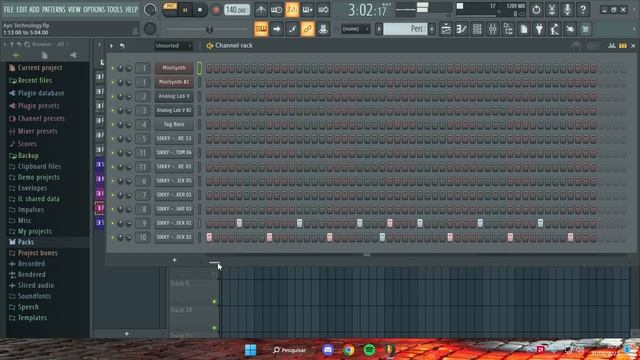Screen dimensions: 640x360
Task: Toggle loop recording icon
Action: coord(323,9)
